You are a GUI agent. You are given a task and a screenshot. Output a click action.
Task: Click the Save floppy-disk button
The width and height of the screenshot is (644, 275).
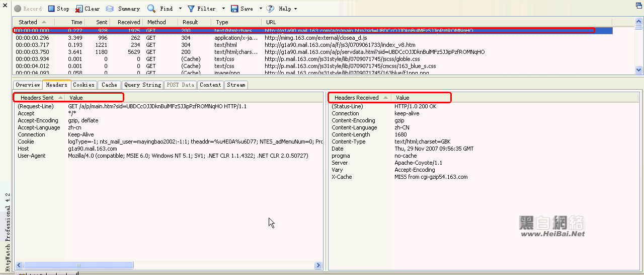(242, 9)
